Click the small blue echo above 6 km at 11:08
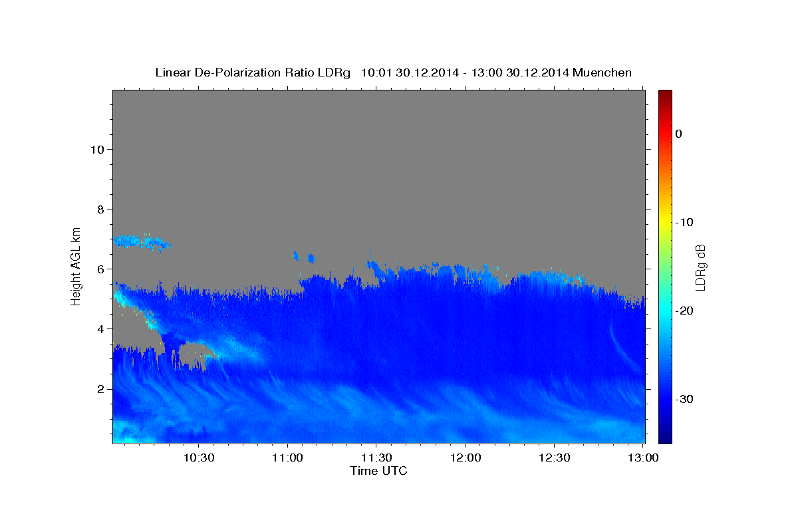Image resolution: width=798 pixels, height=532 pixels. tap(311, 258)
